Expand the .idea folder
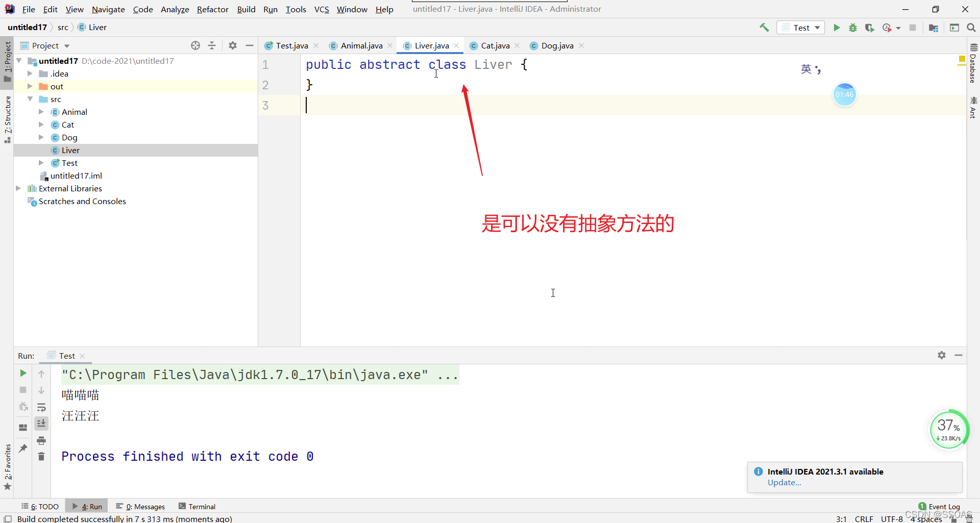 click(x=30, y=73)
